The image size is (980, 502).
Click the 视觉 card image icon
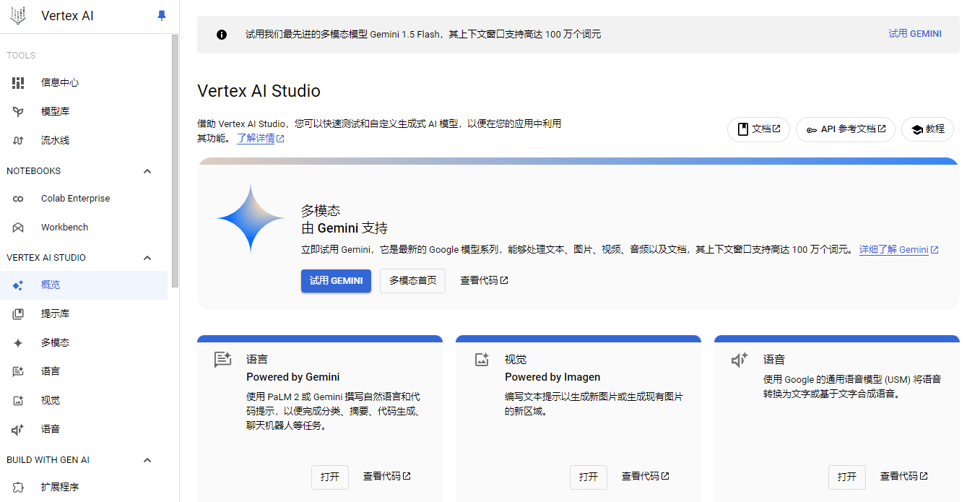[x=482, y=359]
